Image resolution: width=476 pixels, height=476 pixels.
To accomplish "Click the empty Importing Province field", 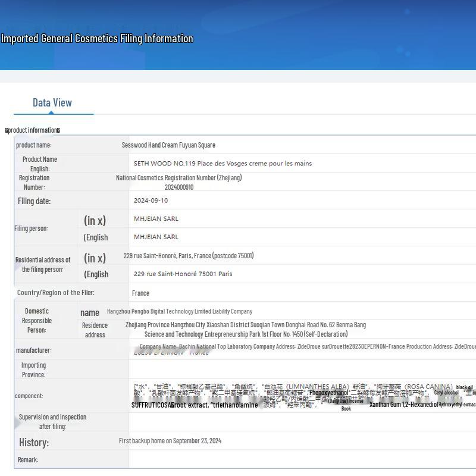I will point(297,369).
